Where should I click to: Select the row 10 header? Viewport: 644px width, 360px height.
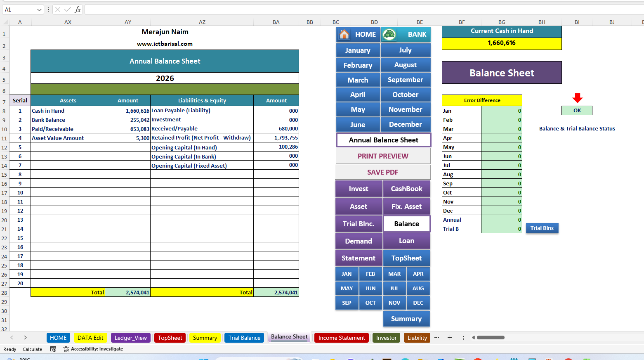click(x=4, y=129)
